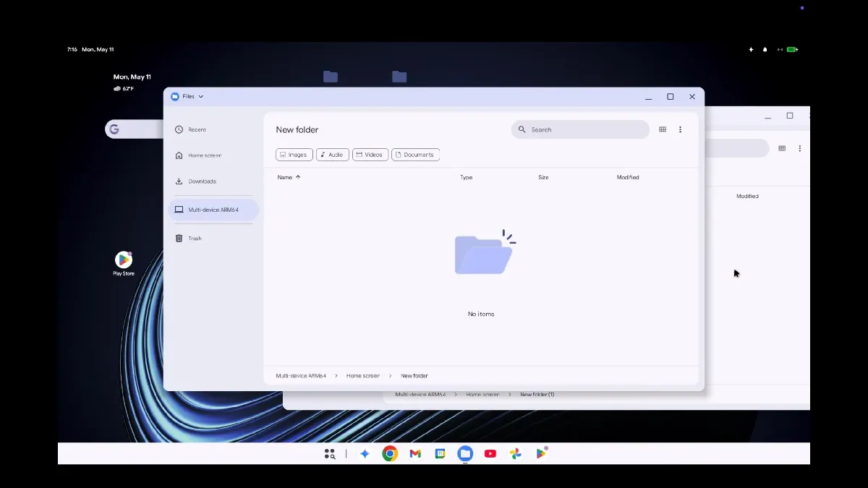Screen dimensions: 868x488
Task: Click Multi-device ARM64 breadcrumb in front window
Action: pyautogui.click(x=301, y=376)
